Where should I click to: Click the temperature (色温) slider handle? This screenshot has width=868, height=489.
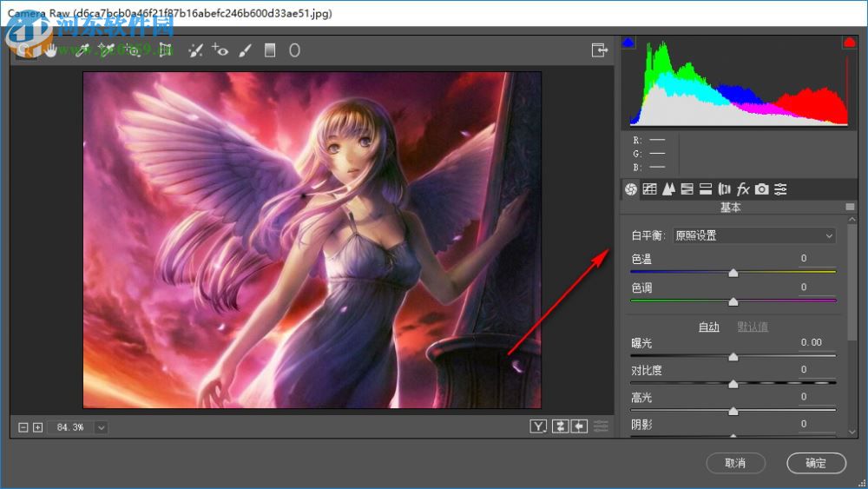click(733, 273)
